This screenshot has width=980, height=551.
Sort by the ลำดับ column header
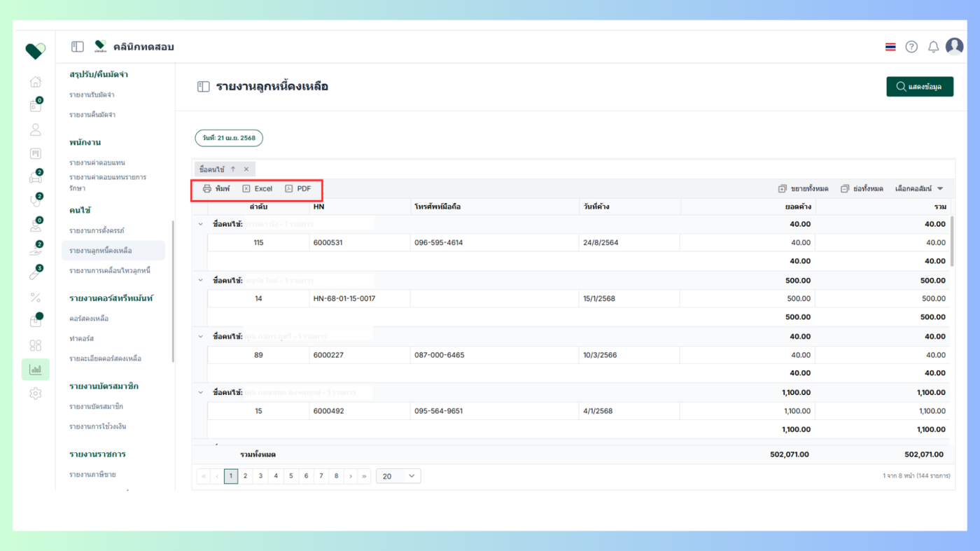click(258, 207)
